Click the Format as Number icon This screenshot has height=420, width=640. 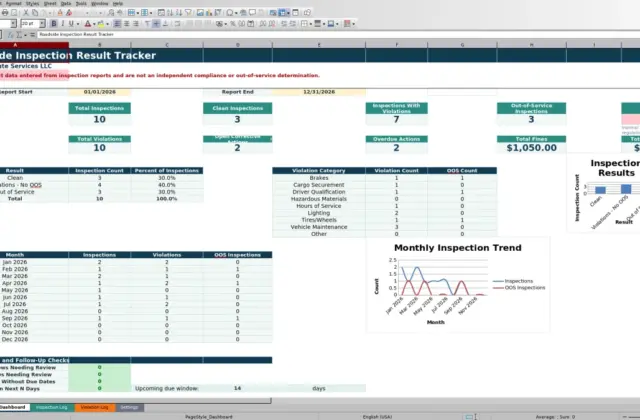(x=242, y=24)
